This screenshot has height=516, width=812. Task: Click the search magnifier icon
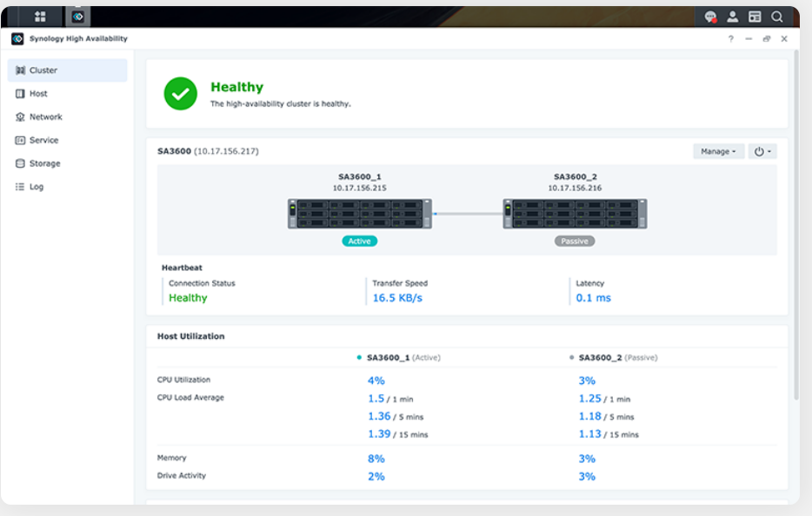[776, 17]
